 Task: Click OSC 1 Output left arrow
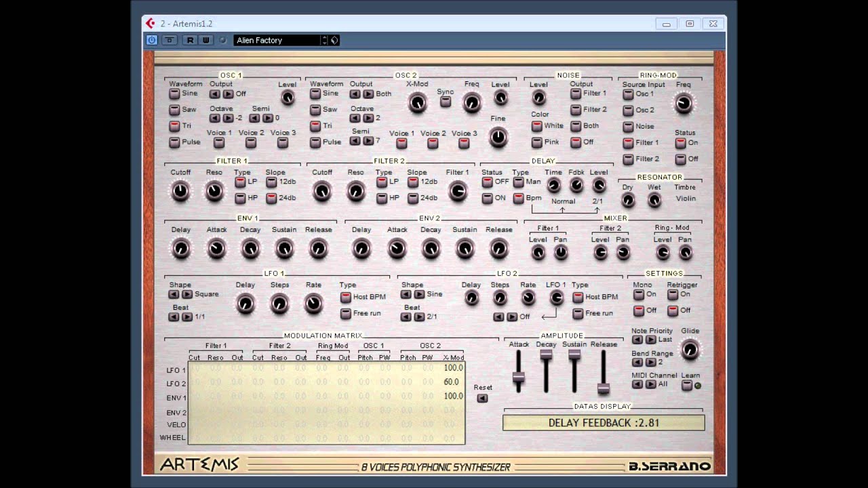(x=215, y=94)
